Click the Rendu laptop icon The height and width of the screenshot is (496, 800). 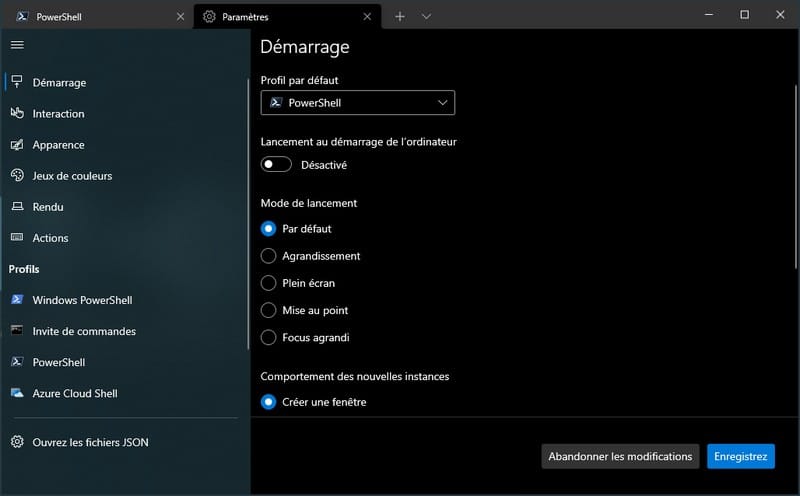(17, 206)
